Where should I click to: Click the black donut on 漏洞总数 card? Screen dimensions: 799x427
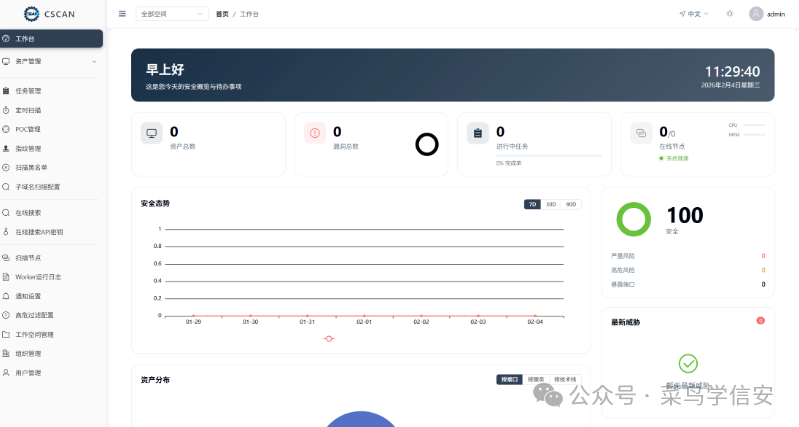click(427, 144)
